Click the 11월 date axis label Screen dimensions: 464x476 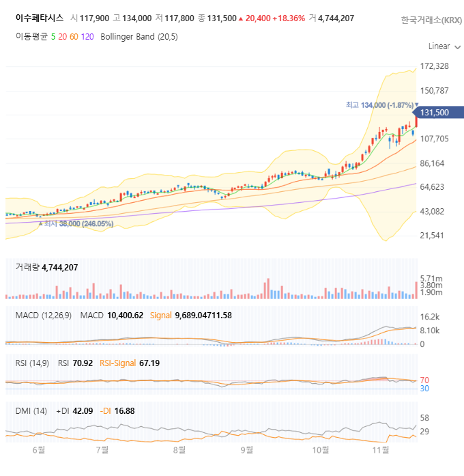click(381, 450)
